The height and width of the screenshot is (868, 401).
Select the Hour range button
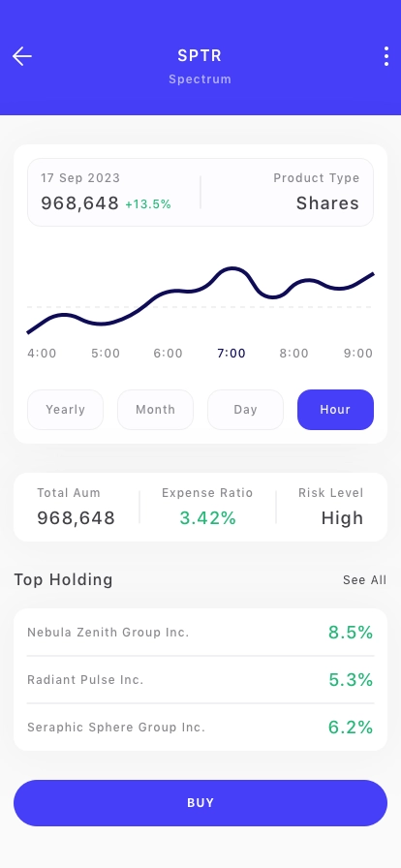tap(336, 410)
